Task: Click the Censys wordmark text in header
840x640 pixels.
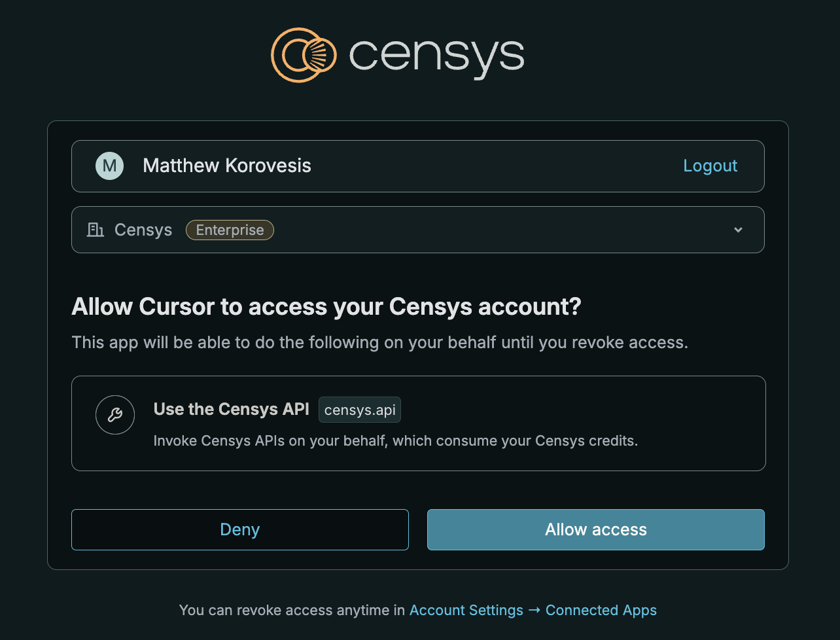Action: pyautogui.click(x=437, y=58)
